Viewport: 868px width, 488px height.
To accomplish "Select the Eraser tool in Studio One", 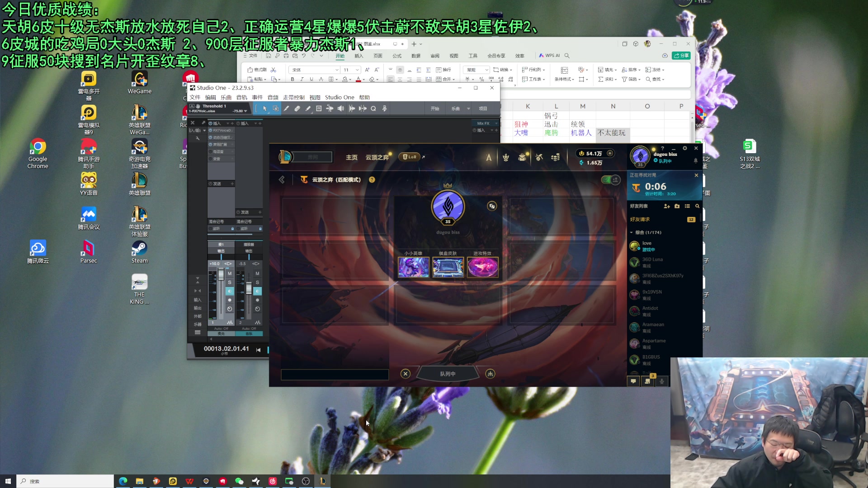I will [x=297, y=108].
